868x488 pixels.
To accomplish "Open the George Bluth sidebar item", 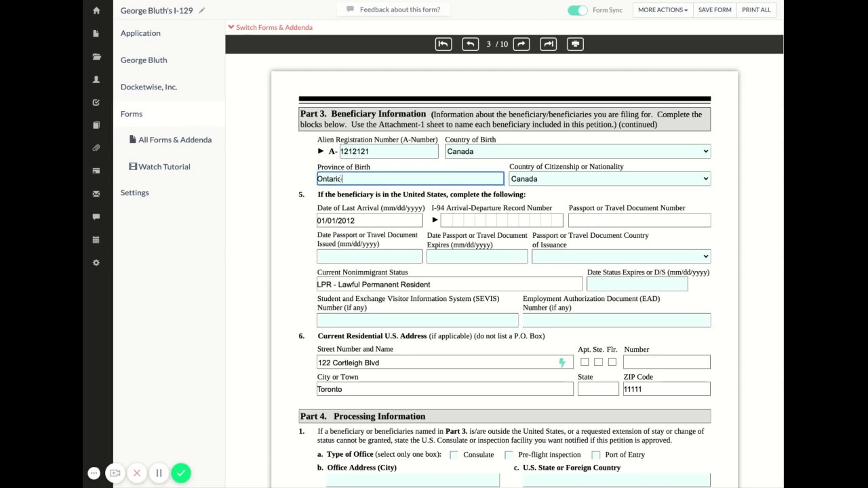I will (144, 60).
